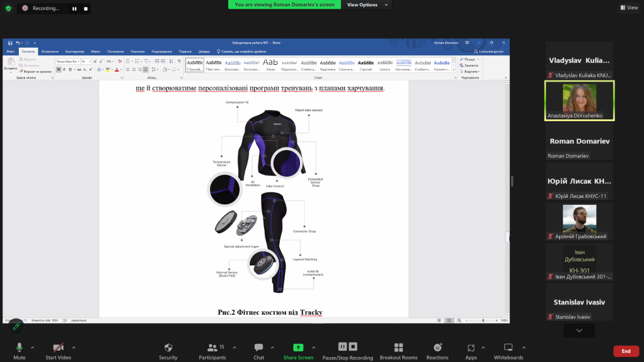Mute the microphone in Zoom

tap(19, 351)
